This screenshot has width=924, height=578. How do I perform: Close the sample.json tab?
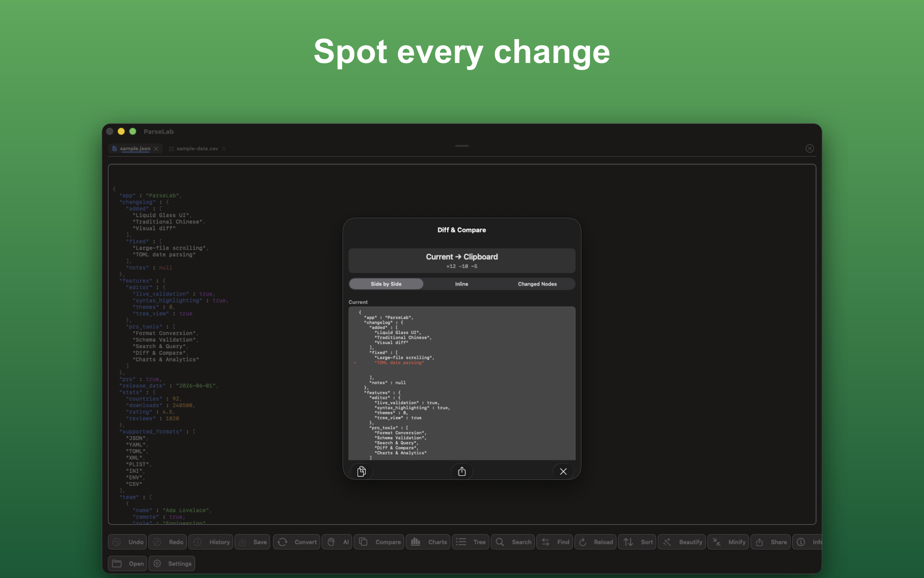(156, 149)
